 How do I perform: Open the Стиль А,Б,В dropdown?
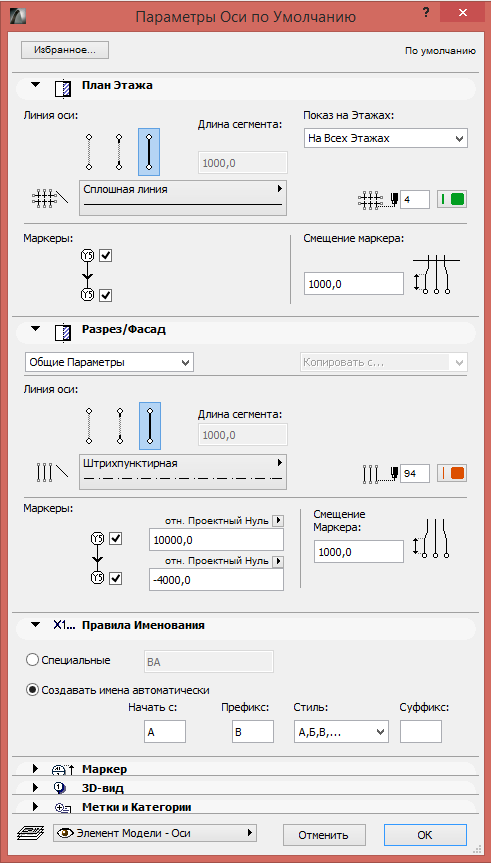point(341,732)
